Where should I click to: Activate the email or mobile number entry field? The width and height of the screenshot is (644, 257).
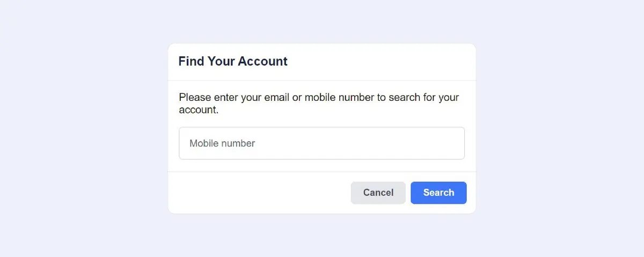[321, 143]
